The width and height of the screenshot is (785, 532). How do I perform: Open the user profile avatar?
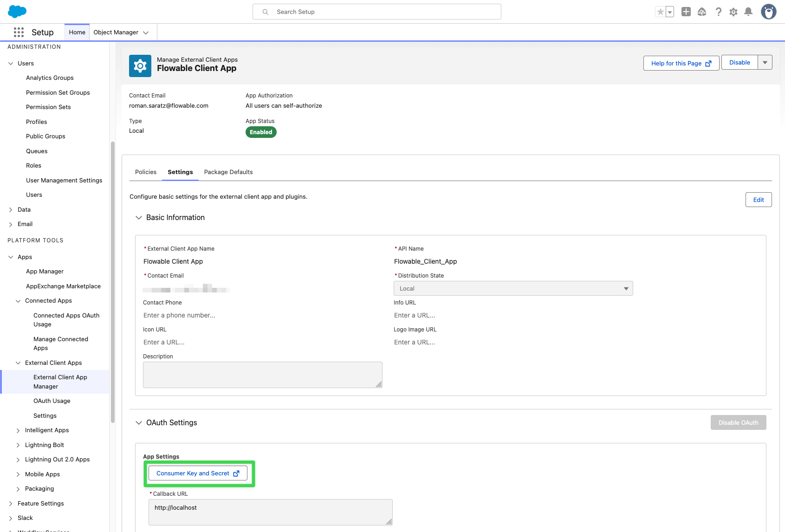coord(769,12)
